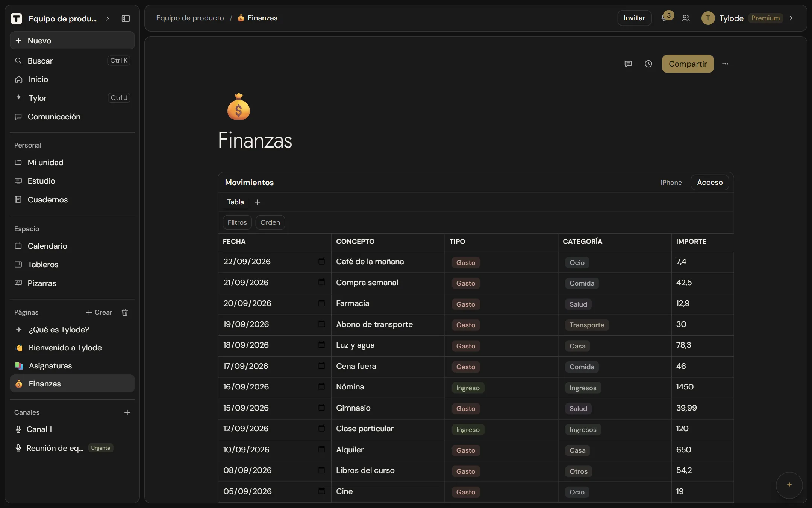Open the Filtros button
Viewport: 812px width, 508px height.
(237, 222)
